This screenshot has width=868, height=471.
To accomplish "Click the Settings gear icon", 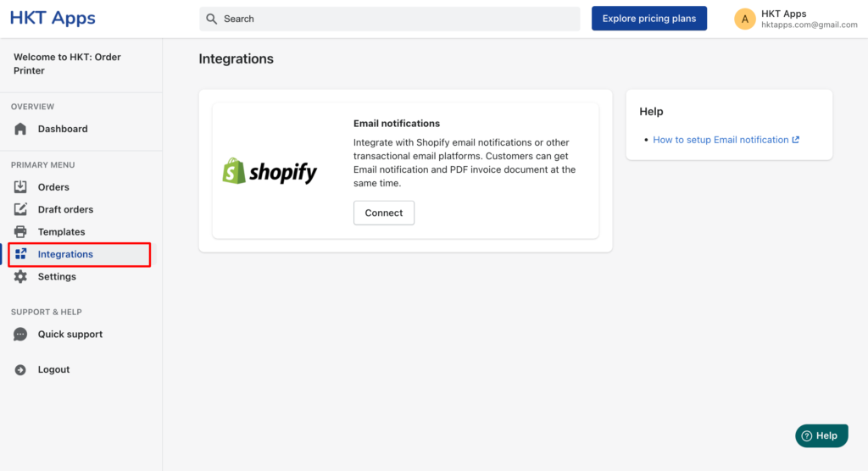I will coord(20,276).
